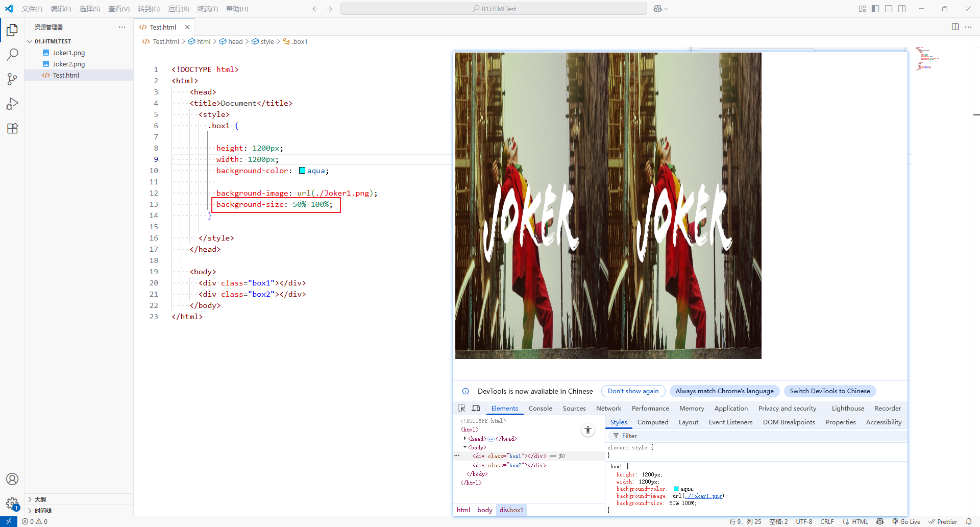The width and height of the screenshot is (980, 527).
Task: Open the Run and Debug view icon
Action: pyautogui.click(x=12, y=104)
